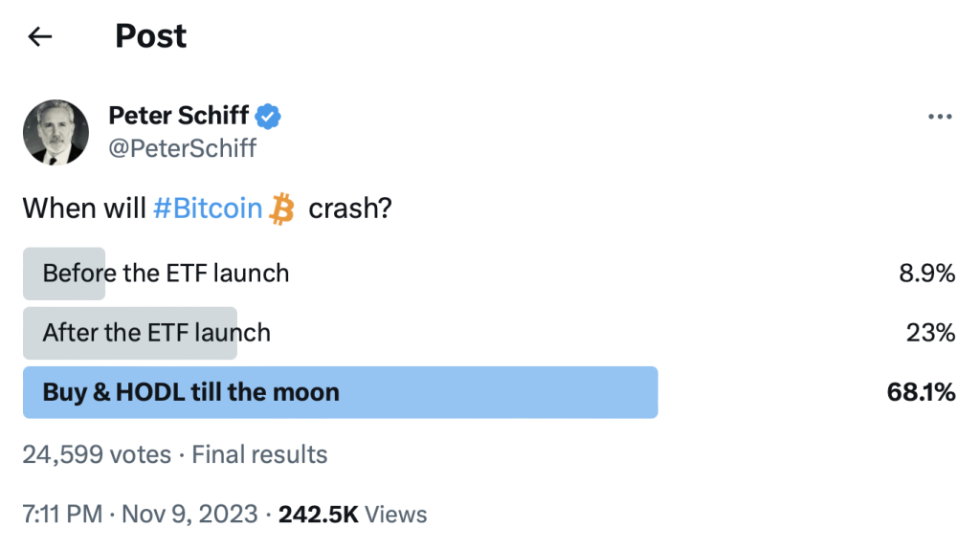Image resolution: width=980 pixels, height=549 pixels.
Task: Select the "Buy & HODL till the moon" option
Action: (191, 392)
